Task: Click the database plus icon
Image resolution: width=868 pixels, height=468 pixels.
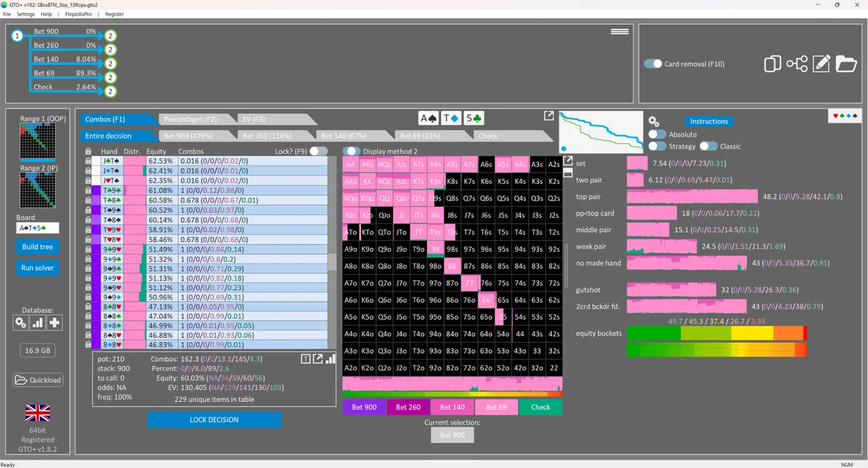Action: 54,323
